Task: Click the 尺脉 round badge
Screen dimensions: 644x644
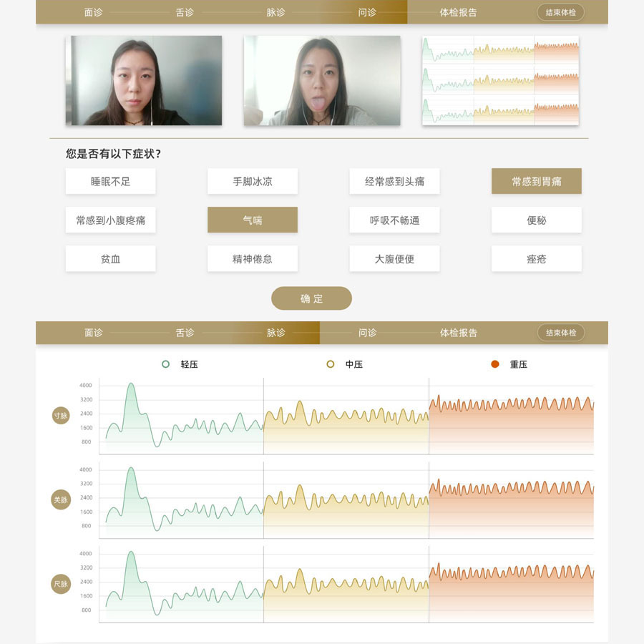Action: pos(61,584)
